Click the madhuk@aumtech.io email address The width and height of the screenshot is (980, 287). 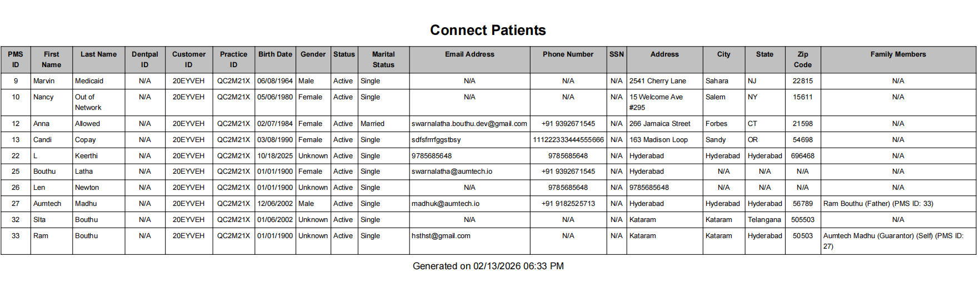[x=446, y=204]
